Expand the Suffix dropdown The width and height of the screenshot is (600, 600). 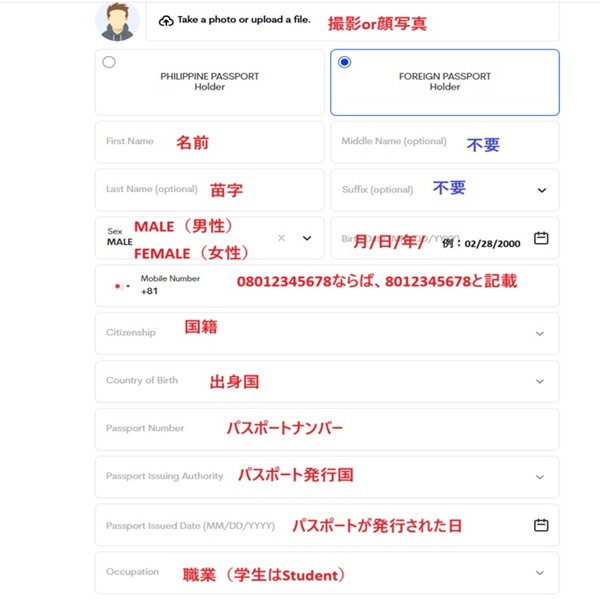542,190
